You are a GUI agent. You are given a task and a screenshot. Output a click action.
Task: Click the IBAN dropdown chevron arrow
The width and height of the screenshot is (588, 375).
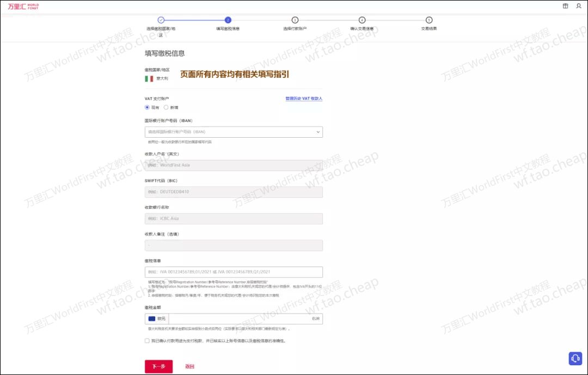pyautogui.click(x=318, y=132)
